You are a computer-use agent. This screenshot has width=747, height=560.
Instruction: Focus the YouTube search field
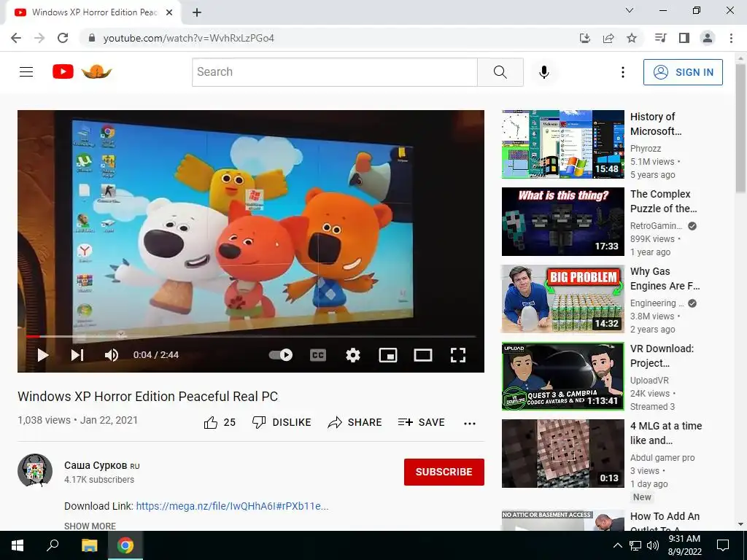pyautogui.click(x=334, y=72)
